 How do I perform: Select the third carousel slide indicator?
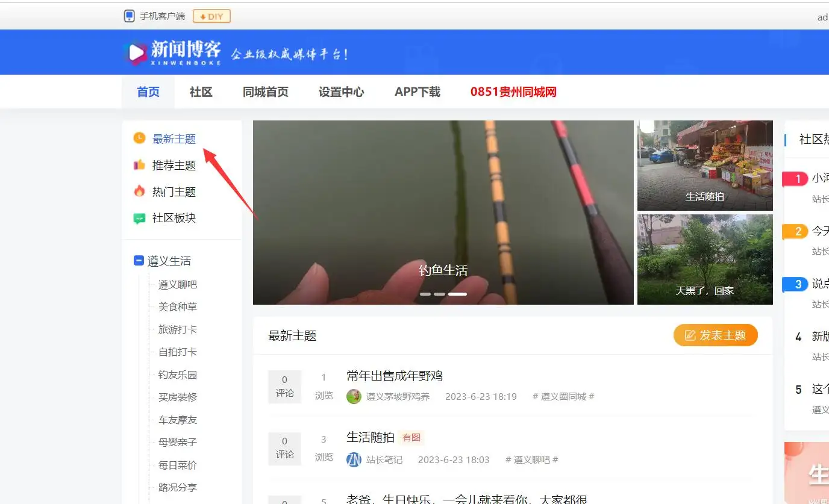[457, 294]
